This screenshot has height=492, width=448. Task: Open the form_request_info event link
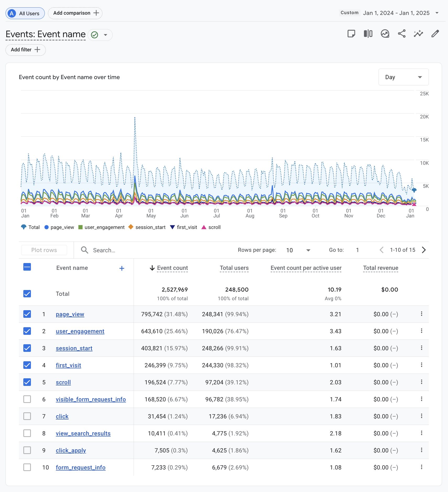80,467
